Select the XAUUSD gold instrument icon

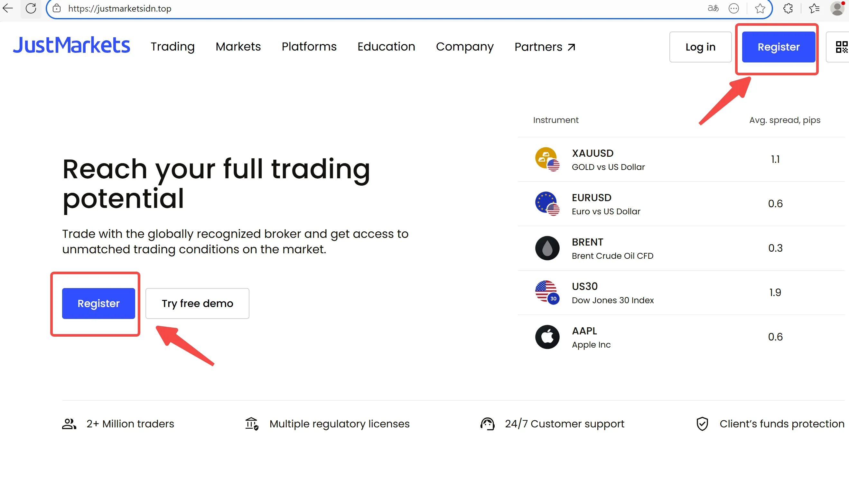click(547, 159)
